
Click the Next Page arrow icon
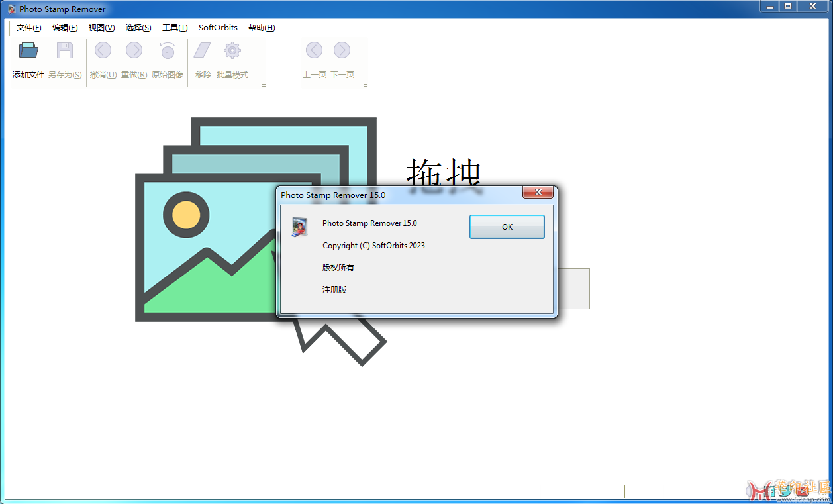[x=342, y=50]
